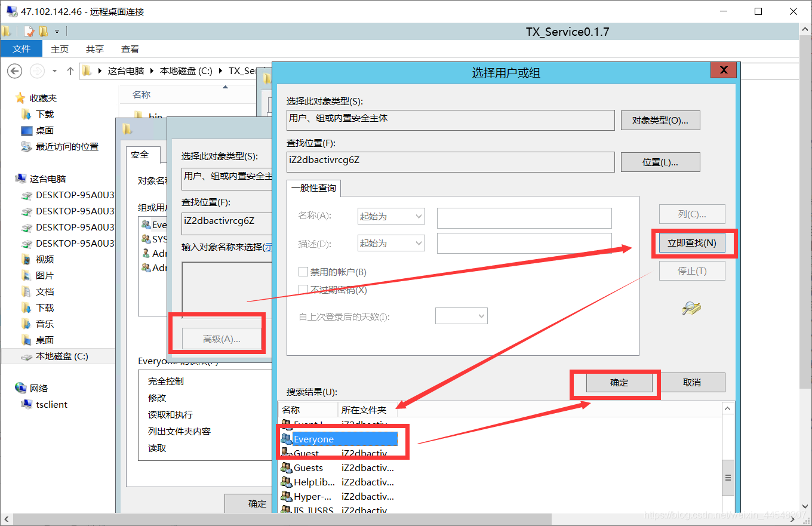Select the 一般性查询 tab

tap(313, 188)
